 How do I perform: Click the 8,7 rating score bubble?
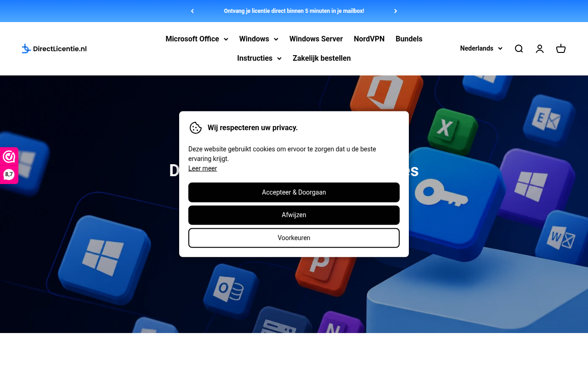point(9,174)
